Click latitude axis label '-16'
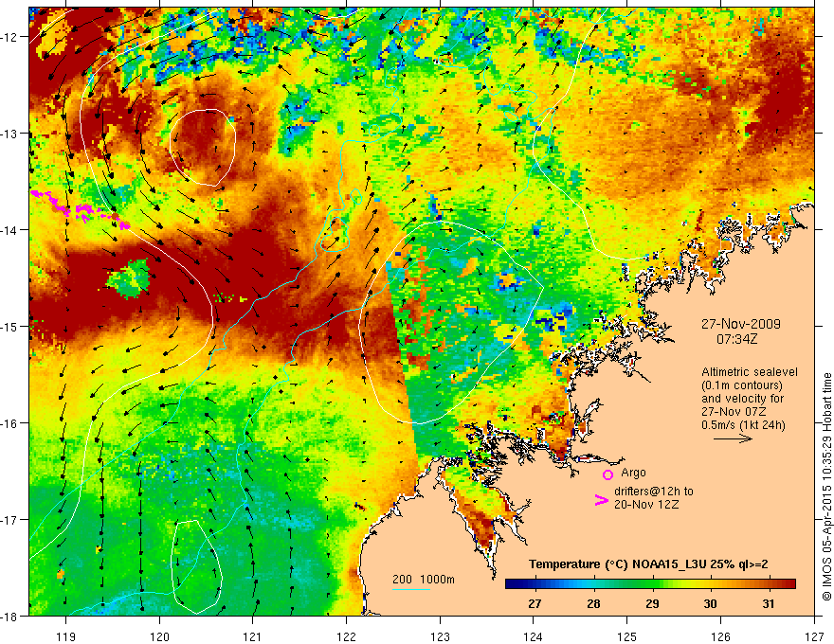Screen dimensions: 834x644 pyautogui.click(x=10, y=423)
